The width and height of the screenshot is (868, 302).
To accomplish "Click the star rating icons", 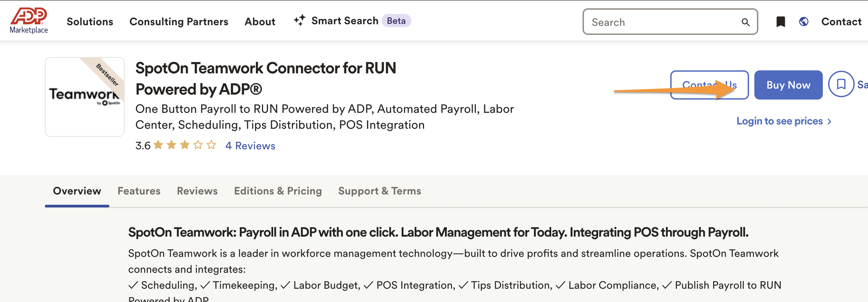I will (185, 145).
